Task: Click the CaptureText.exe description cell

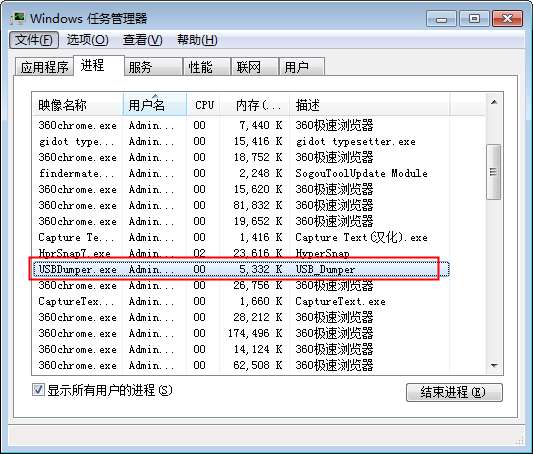Action: [x=340, y=301]
